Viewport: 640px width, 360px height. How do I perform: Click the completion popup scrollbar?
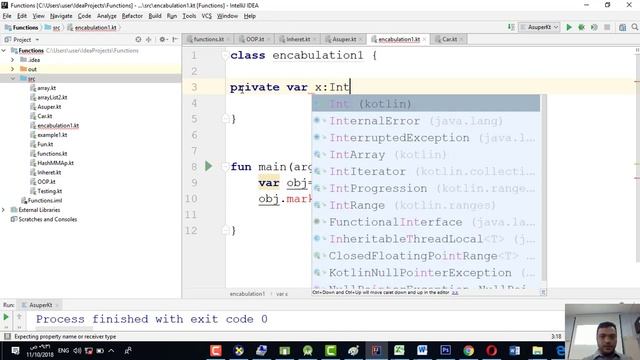click(543, 188)
